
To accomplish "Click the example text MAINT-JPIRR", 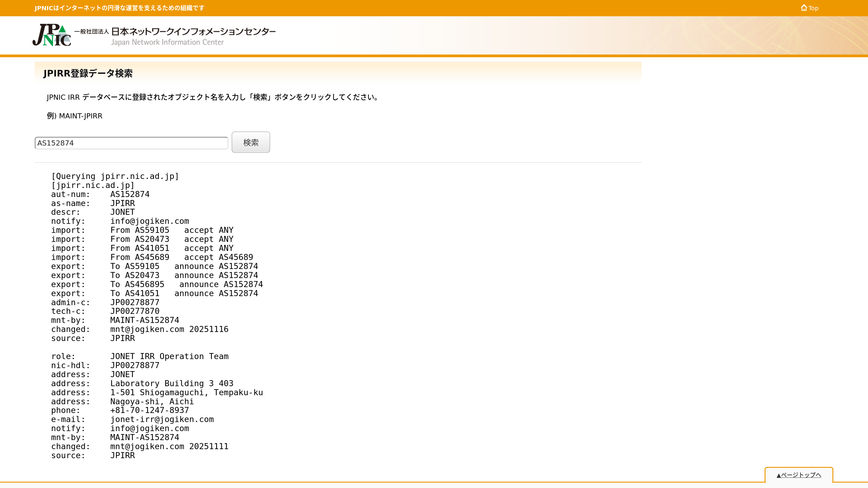I will coord(80,116).
